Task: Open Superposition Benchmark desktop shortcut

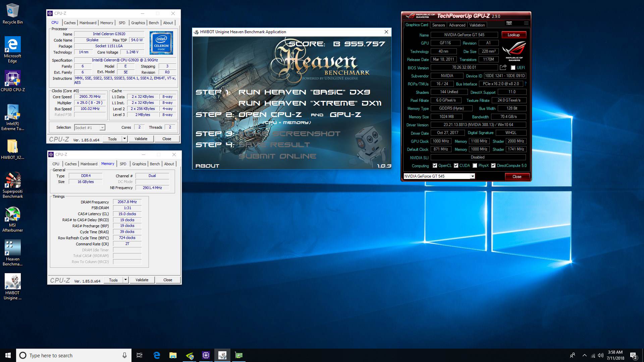Action: 12,185
